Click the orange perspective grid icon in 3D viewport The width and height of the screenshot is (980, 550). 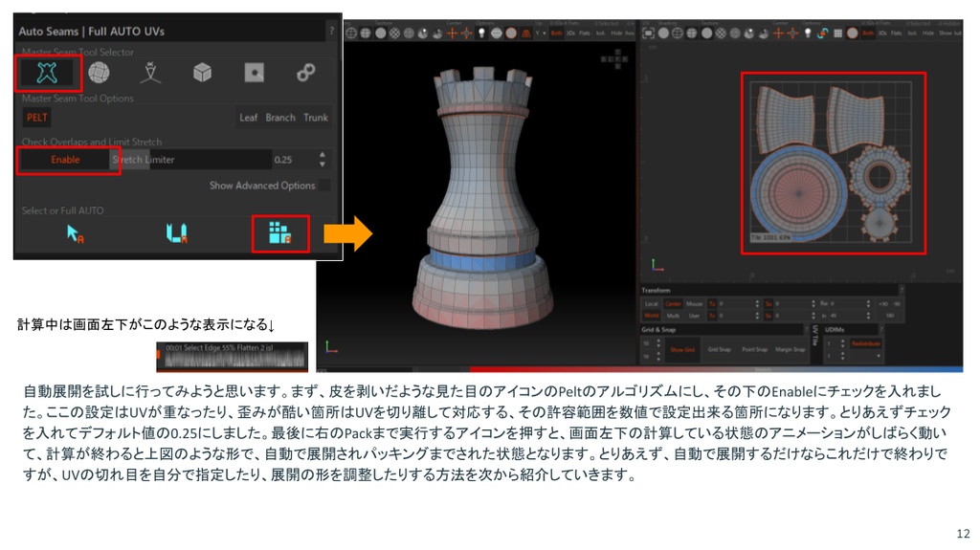526,33
